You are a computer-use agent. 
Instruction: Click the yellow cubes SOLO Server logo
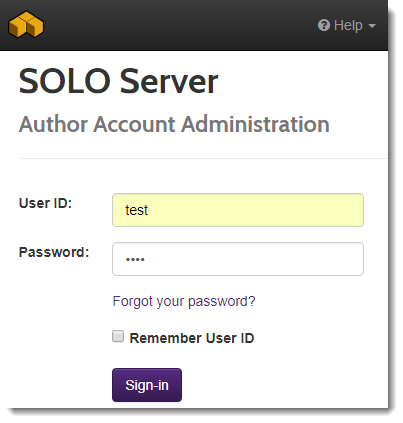tap(26, 24)
